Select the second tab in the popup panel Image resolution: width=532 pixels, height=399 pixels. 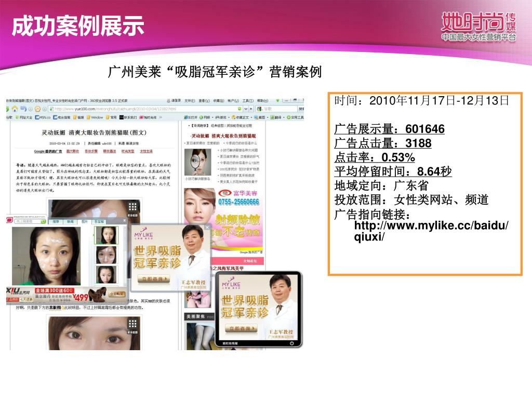pos(70,221)
